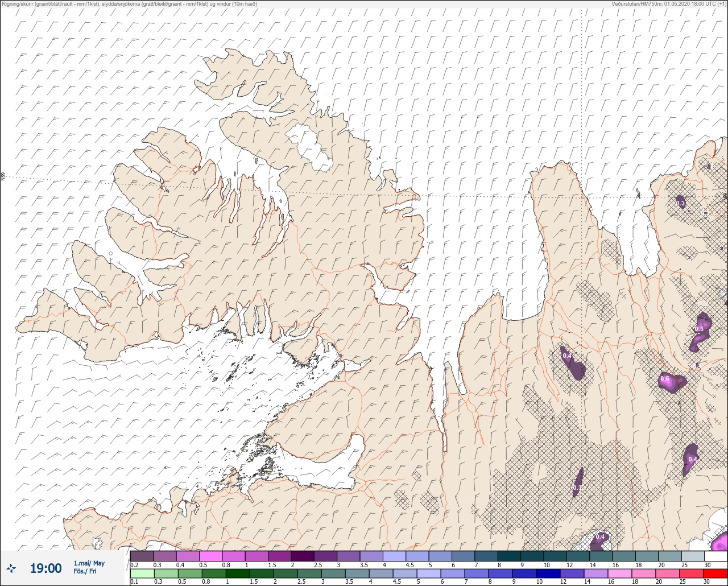
Task: Select the 0.1 pale green swatch, lower row
Action: [142, 573]
